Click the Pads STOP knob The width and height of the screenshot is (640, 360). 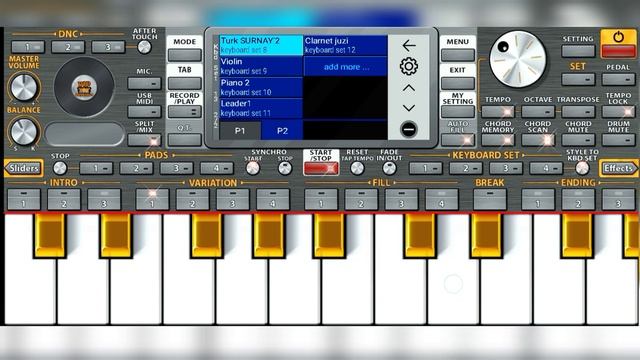coord(60,168)
